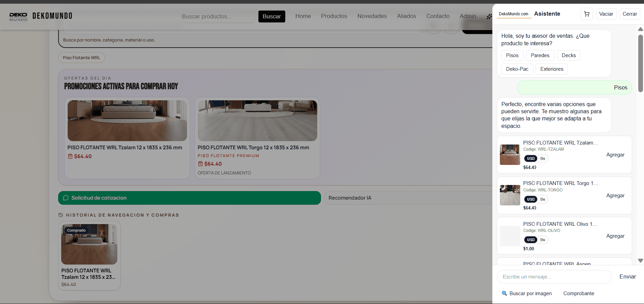Click the Olivo thumbnail in the chat card
The image size is (644, 304).
point(510,236)
